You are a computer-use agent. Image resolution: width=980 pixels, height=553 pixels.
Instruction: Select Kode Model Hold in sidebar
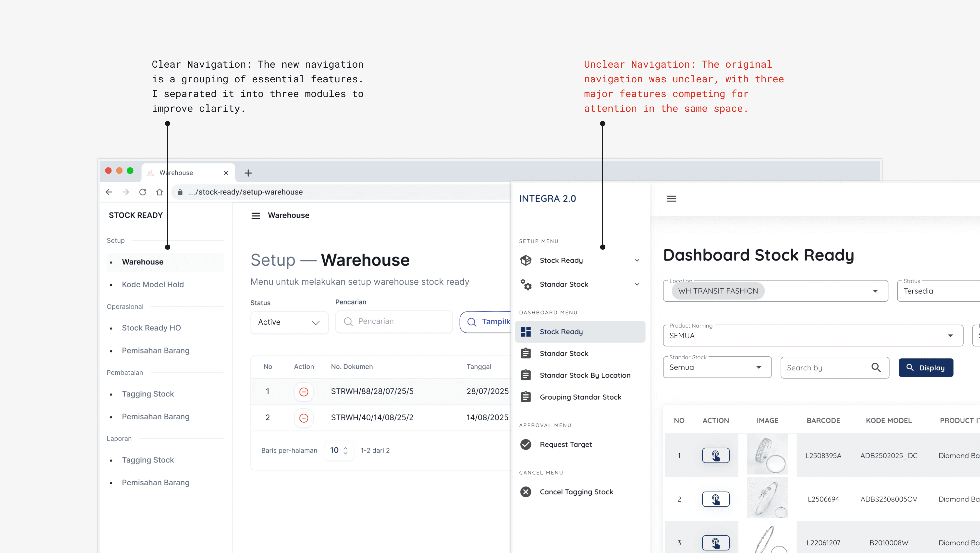[x=153, y=285]
